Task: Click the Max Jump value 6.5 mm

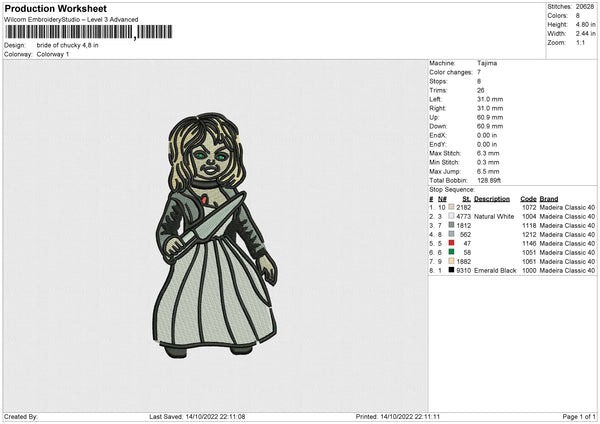Action: [488, 171]
